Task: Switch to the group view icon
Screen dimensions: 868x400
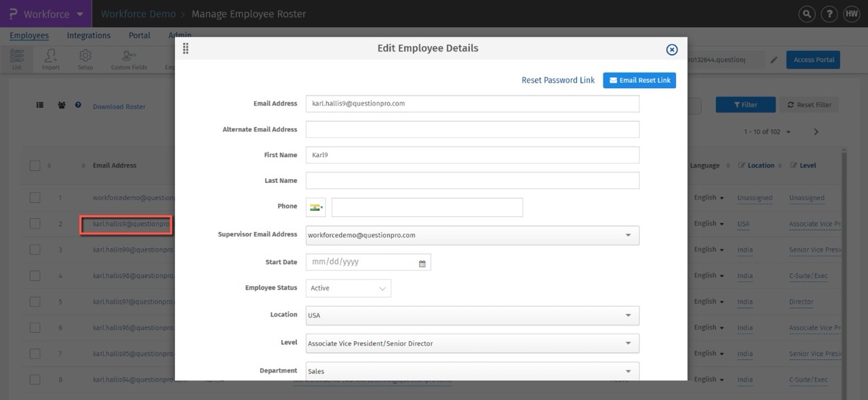Action: pyautogui.click(x=62, y=106)
